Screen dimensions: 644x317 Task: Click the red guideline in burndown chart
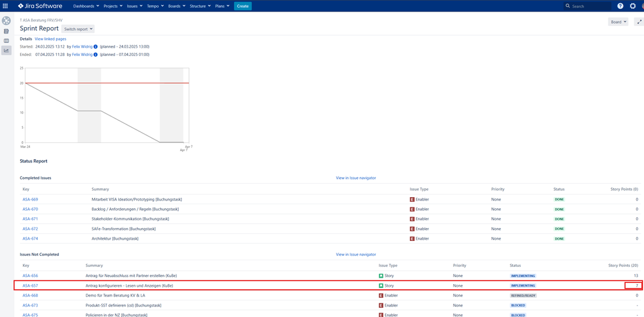106,83
